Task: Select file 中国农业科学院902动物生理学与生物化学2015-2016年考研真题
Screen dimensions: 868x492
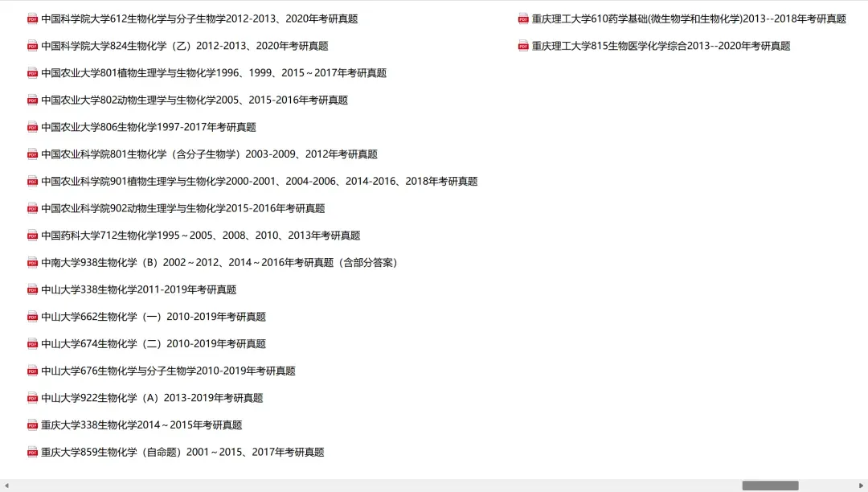Action: point(183,209)
